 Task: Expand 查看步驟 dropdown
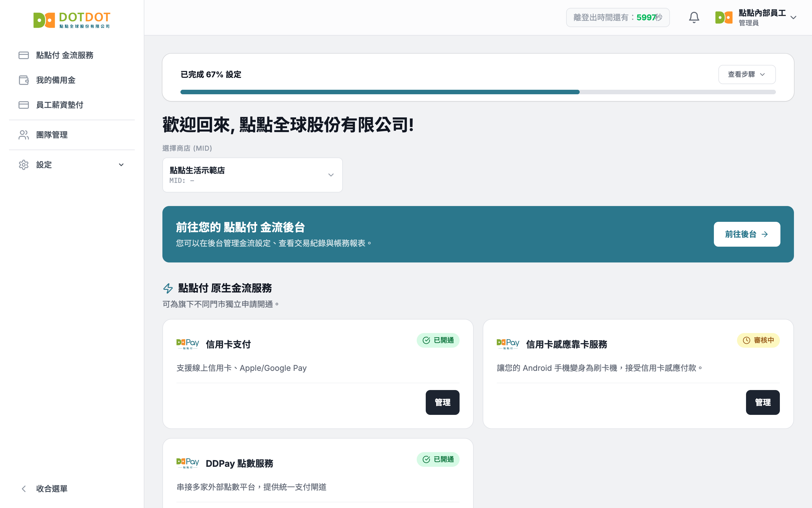(747, 74)
